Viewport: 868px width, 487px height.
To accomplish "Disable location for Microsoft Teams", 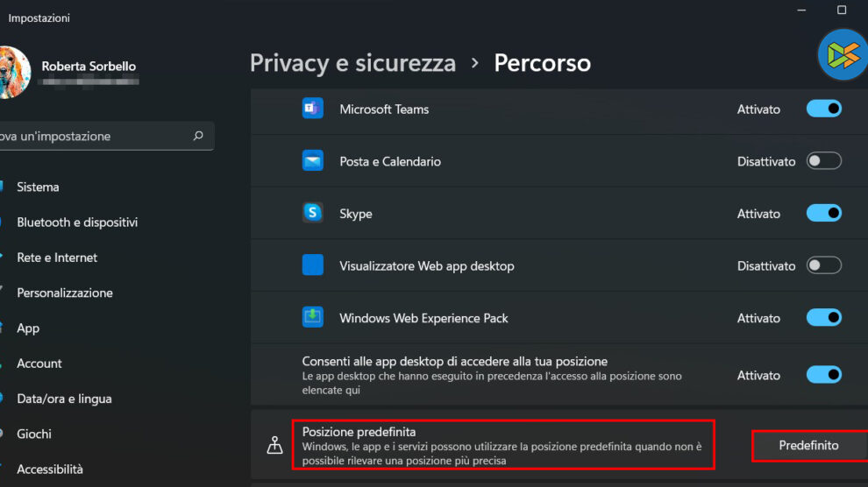I will 823,109.
